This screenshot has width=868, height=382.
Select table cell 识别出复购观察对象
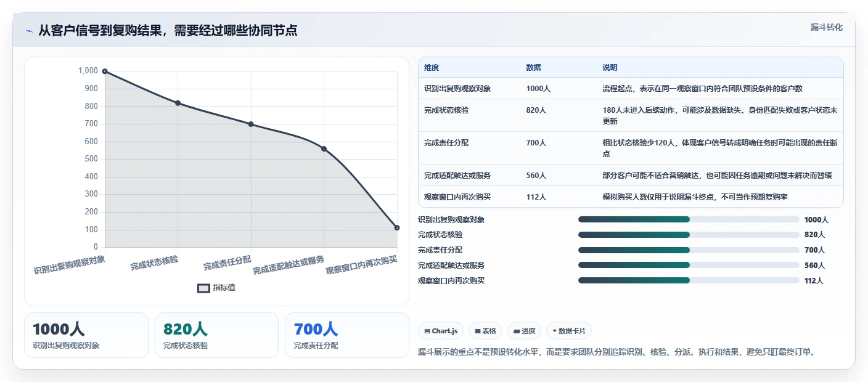pos(457,89)
